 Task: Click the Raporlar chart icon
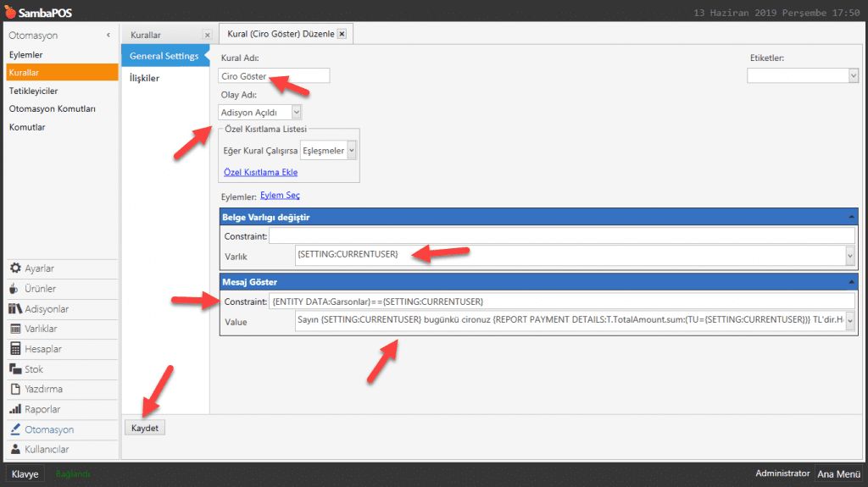(x=15, y=409)
